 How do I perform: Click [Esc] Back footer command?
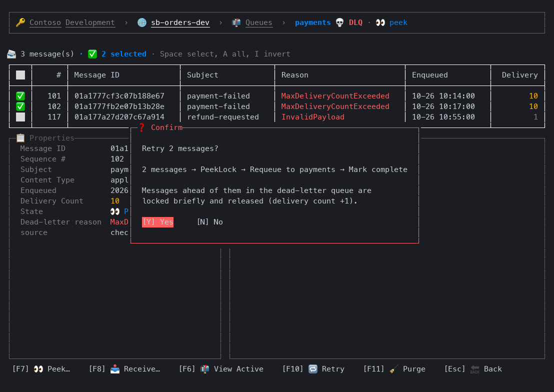(473, 369)
